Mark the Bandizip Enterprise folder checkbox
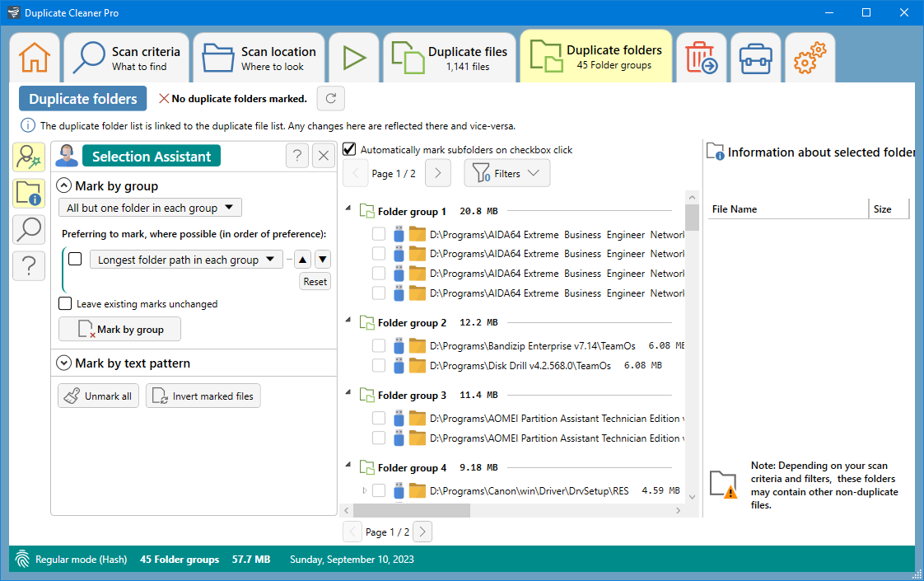Viewport: 924px width, 581px height. click(x=379, y=345)
